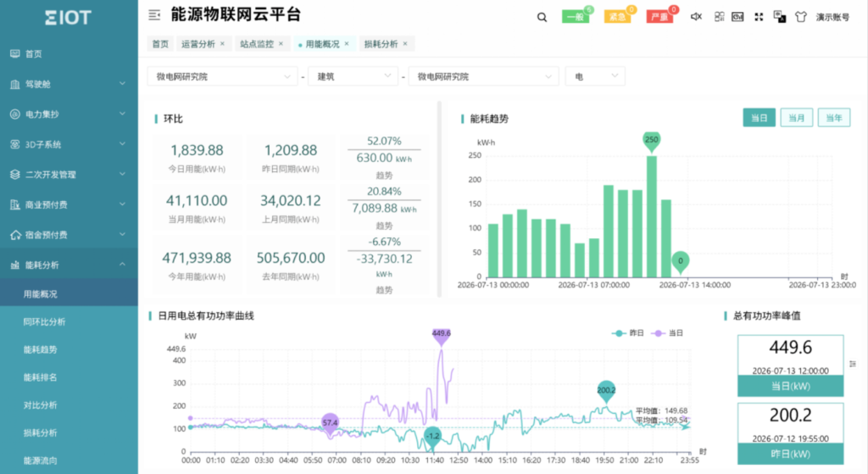
Task: Click the 宿舍预付费 house icon
Action: (15, 235)
